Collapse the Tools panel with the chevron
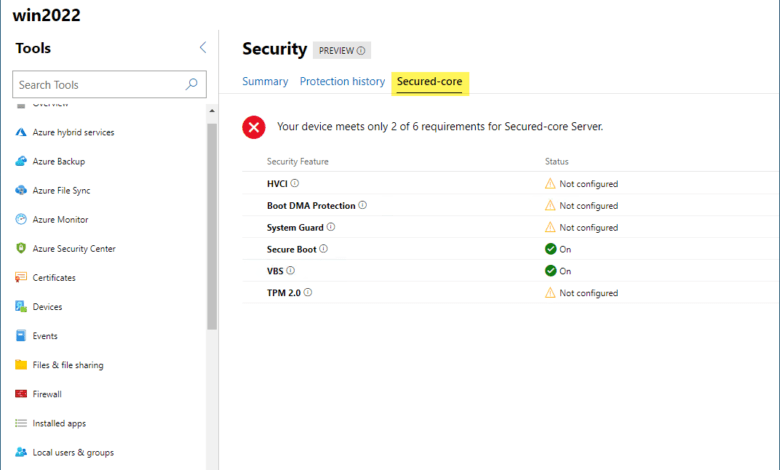The image size is (780, 470). pyautogui.click(x=203, y=48)
